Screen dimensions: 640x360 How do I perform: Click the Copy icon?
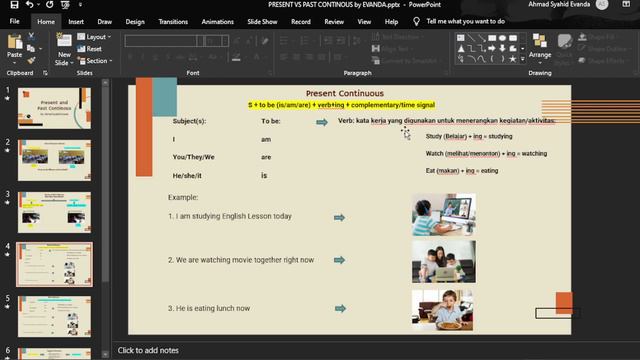pos(31,49)
